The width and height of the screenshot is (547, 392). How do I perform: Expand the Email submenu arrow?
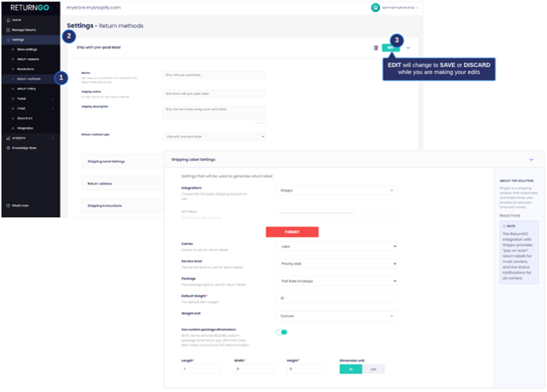tap(53, 108)
